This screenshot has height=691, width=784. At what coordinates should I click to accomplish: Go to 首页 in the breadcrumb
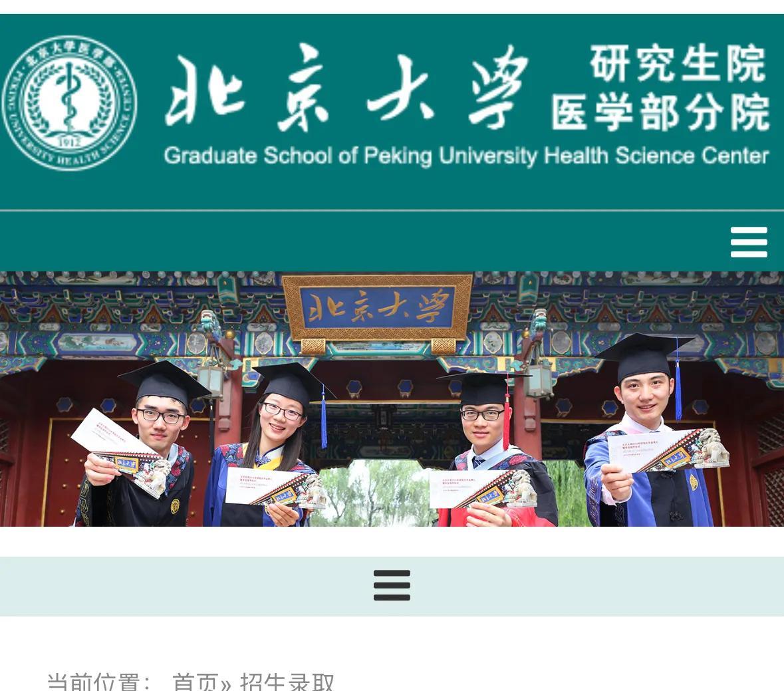coord(195,682)
